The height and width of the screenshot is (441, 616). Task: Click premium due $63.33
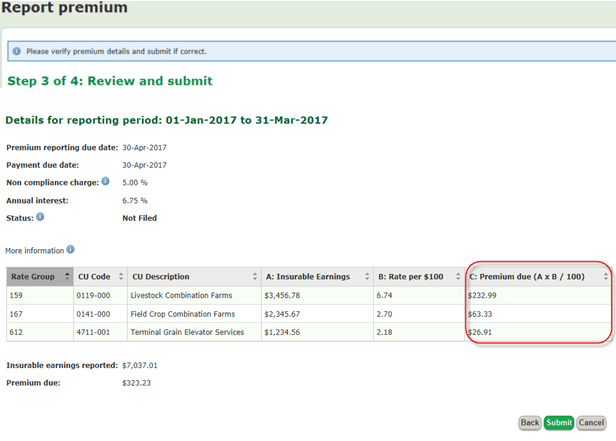pos(480,314)
